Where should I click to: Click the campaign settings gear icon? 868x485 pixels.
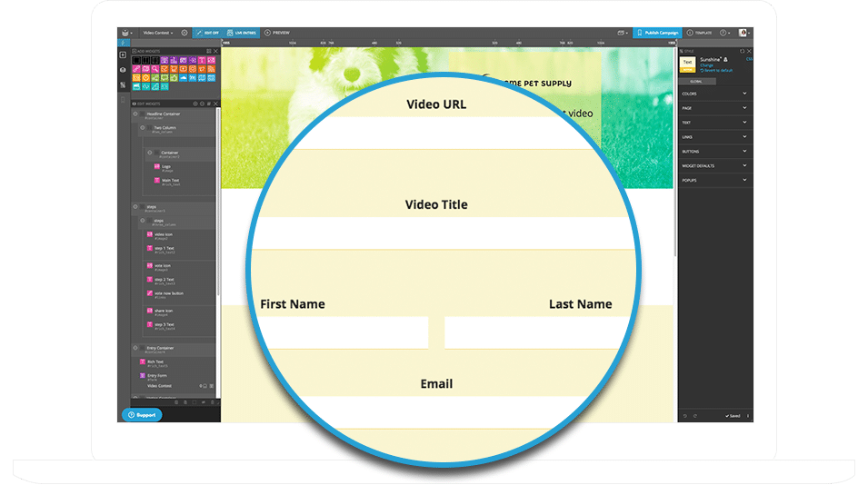pos(185,33)
